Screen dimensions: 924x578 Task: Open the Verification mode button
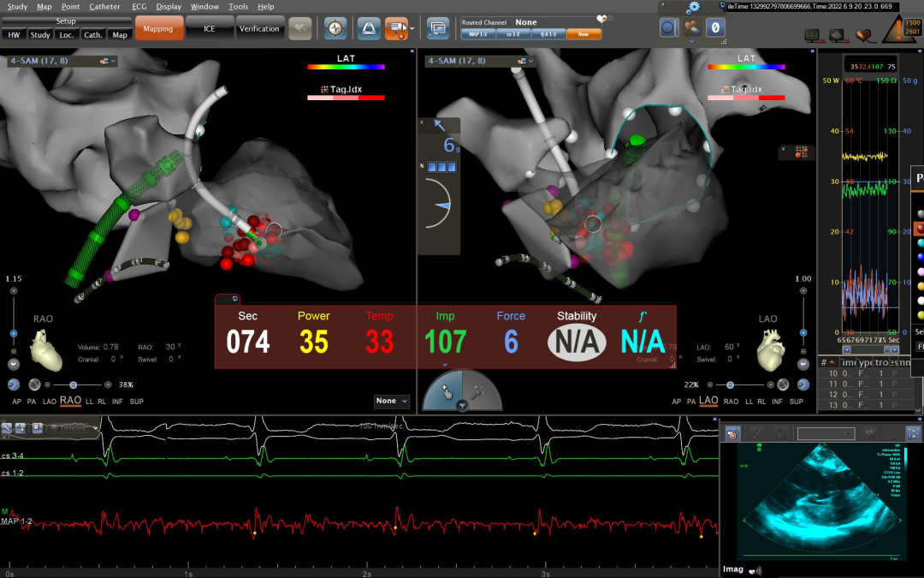point(259,28)
